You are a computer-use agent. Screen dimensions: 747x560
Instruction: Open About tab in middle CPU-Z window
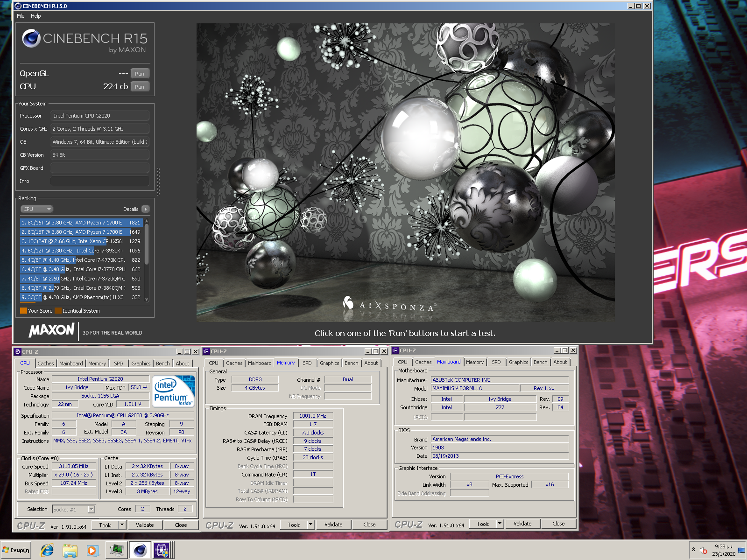pos(371,363)
